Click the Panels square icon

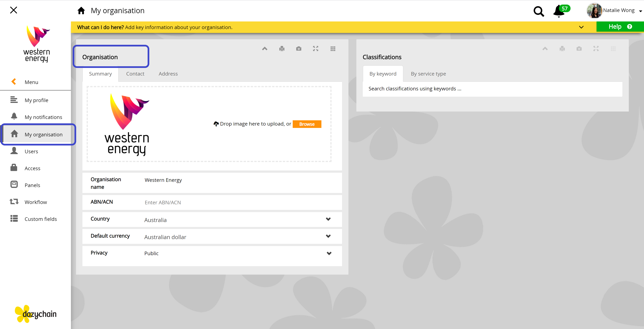point(14,184)
